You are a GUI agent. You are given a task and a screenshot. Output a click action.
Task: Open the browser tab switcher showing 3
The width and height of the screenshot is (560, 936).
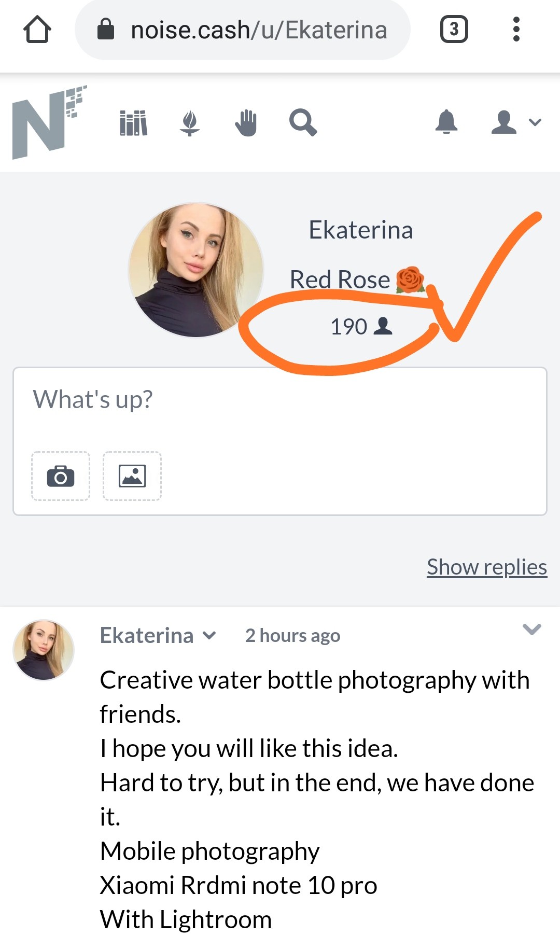point(454,30)
